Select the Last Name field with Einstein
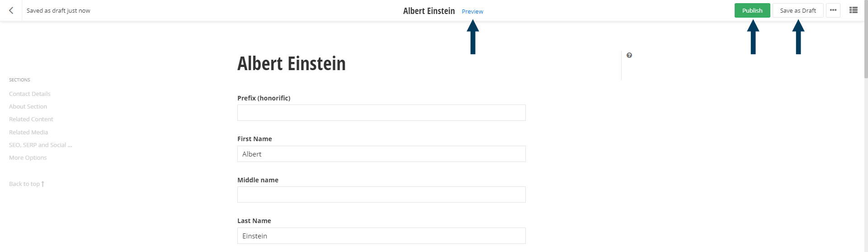This screenshot has width=868, height=252. 381,236
